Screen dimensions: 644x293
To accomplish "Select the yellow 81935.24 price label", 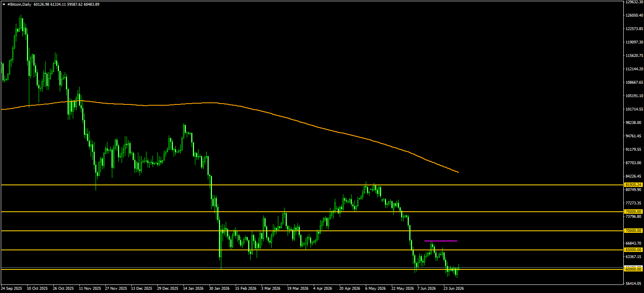I will coord(634,185).
